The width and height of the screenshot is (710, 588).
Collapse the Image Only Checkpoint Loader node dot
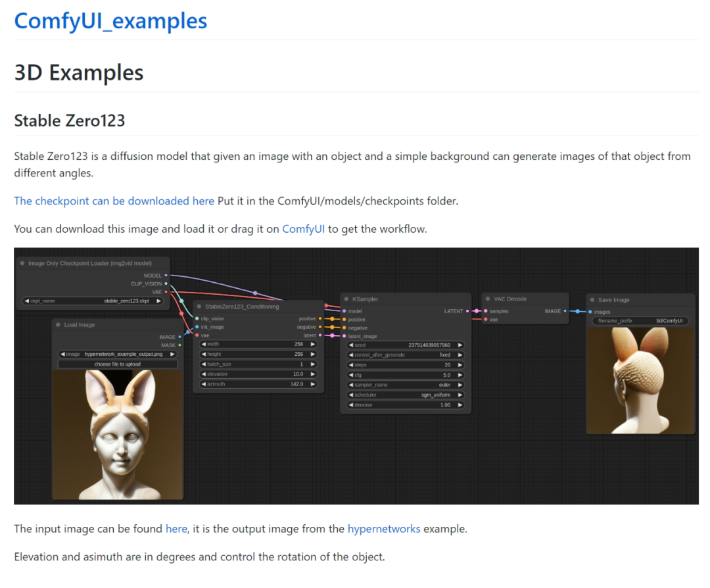pyautogui.click(x=22, y=263)
